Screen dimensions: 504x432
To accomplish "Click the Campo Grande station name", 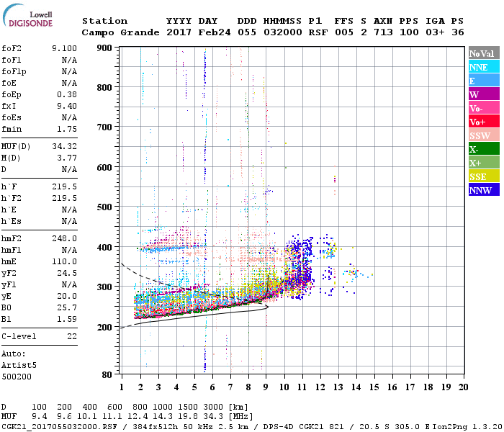I will tap(120, 32).
